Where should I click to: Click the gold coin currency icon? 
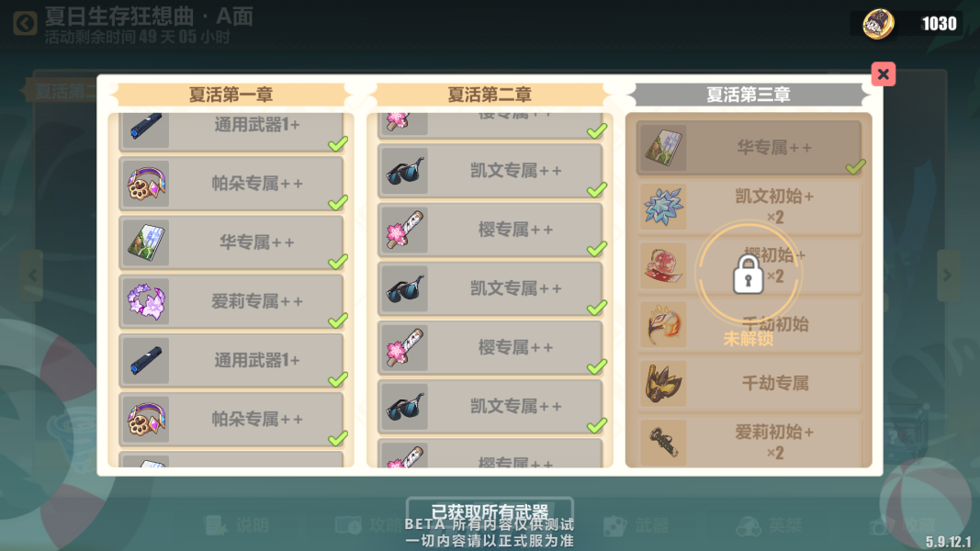click(878, 24)
